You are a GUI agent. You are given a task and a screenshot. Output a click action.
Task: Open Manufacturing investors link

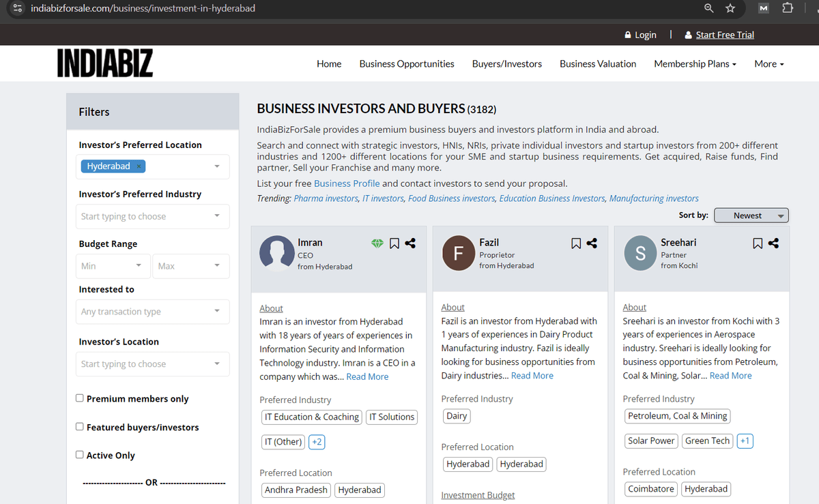pos(654,198)
